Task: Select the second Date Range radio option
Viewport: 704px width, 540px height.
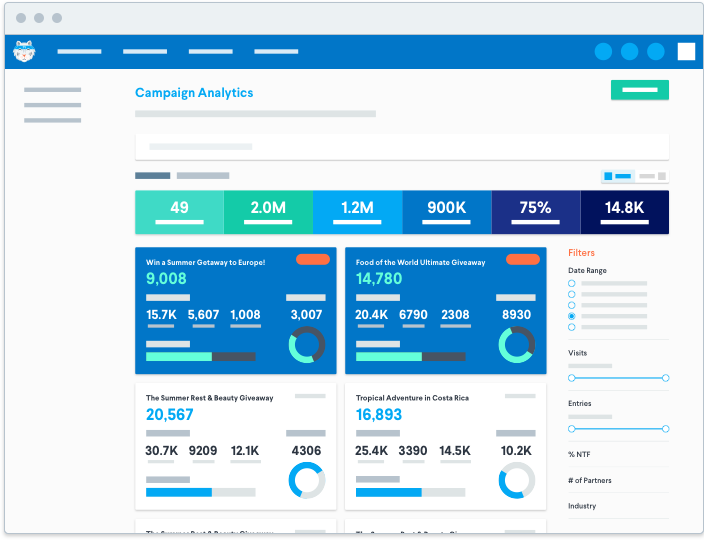Action: coord(572,294)
